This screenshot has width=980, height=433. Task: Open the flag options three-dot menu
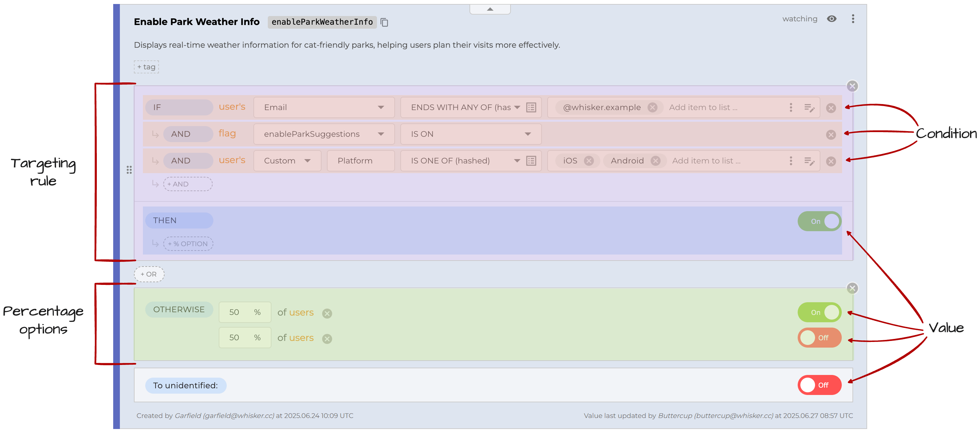[853, 19]
